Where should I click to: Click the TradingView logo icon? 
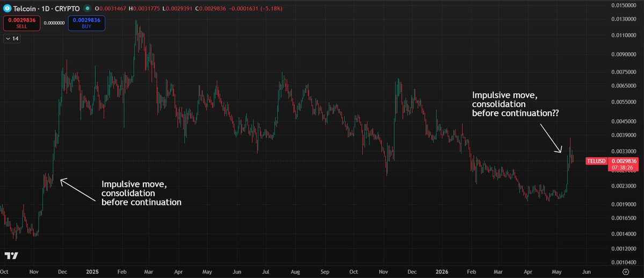(x=11, y=255)
